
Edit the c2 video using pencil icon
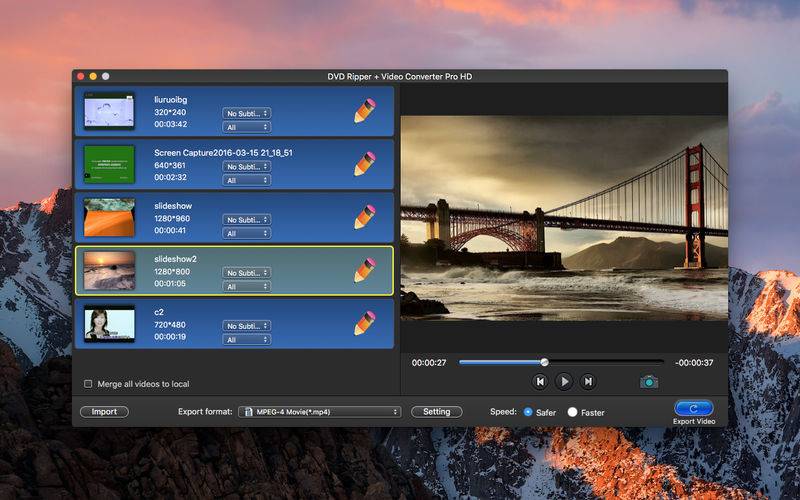point(365,323)
